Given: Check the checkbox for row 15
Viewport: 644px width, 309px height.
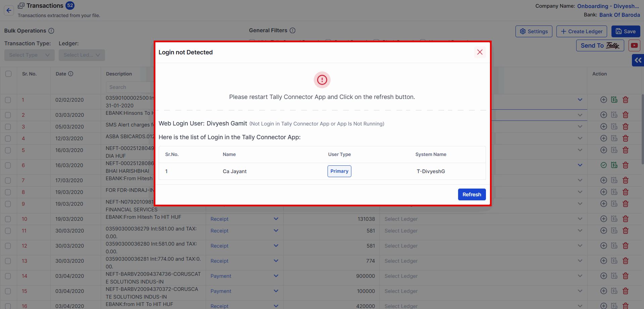Looking at the screenshot, I should point(8,291).
